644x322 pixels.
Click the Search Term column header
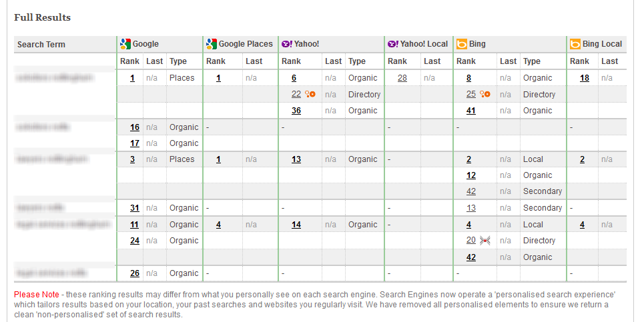click(41, 45)
